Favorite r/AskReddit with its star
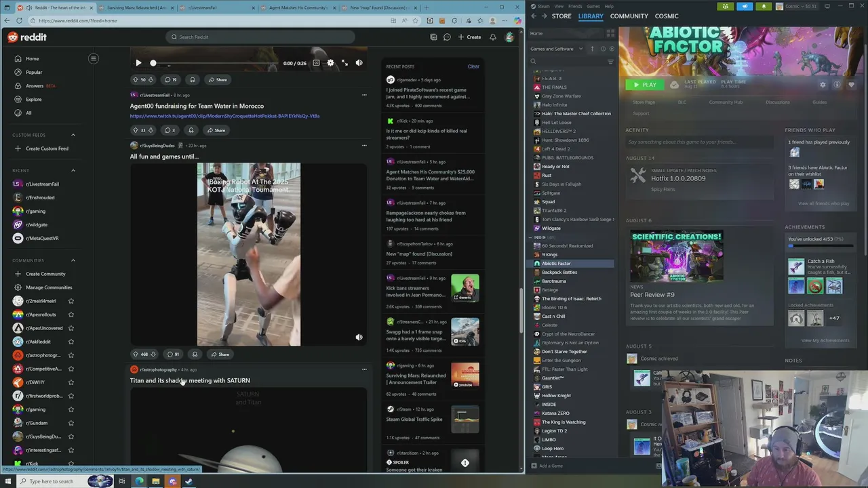Viewport: 868px width, 488px height. point(71,342)
